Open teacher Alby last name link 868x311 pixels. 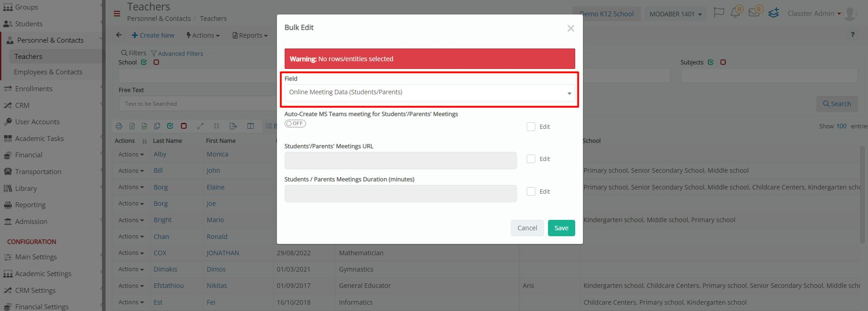[x=160, y=154]
